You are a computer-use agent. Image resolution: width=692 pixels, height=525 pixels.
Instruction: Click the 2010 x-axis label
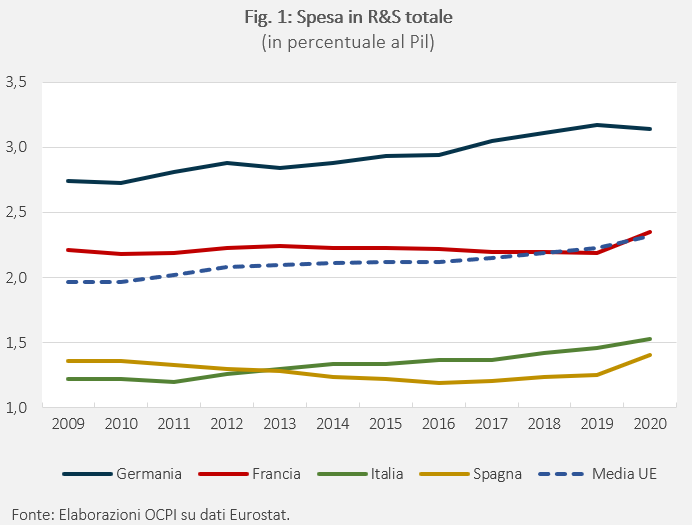(x=121, y=424)
